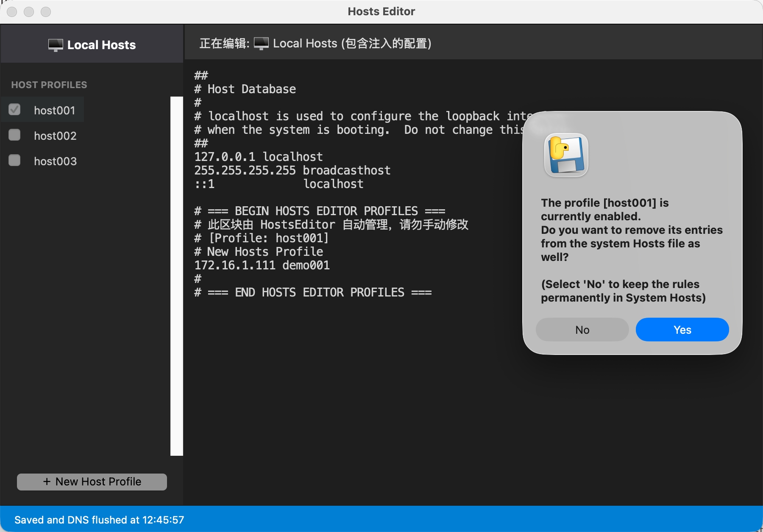
Task: Click the red close window button
Action: click(12, 12)
